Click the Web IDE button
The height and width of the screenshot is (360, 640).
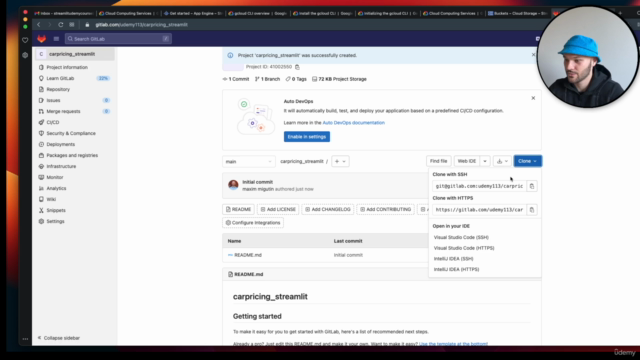click(x=467, y=161)
